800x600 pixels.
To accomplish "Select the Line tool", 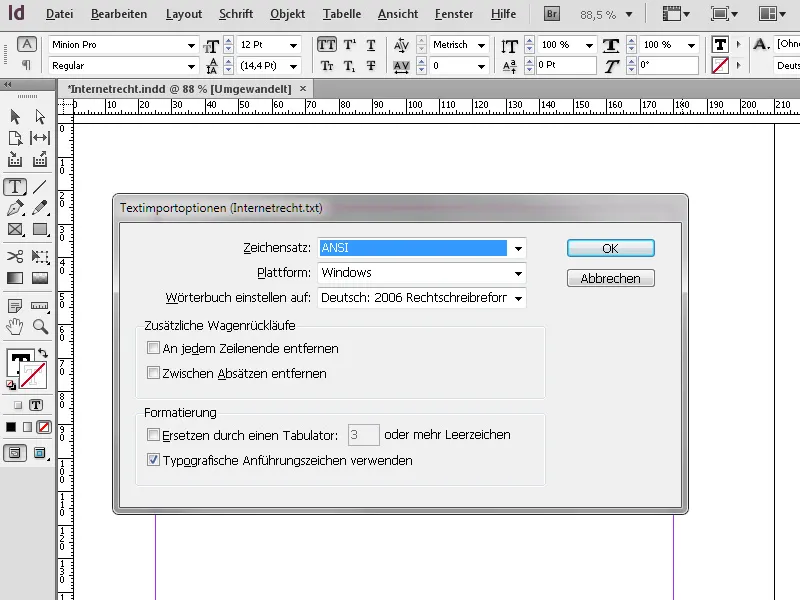I will [40, 187].
